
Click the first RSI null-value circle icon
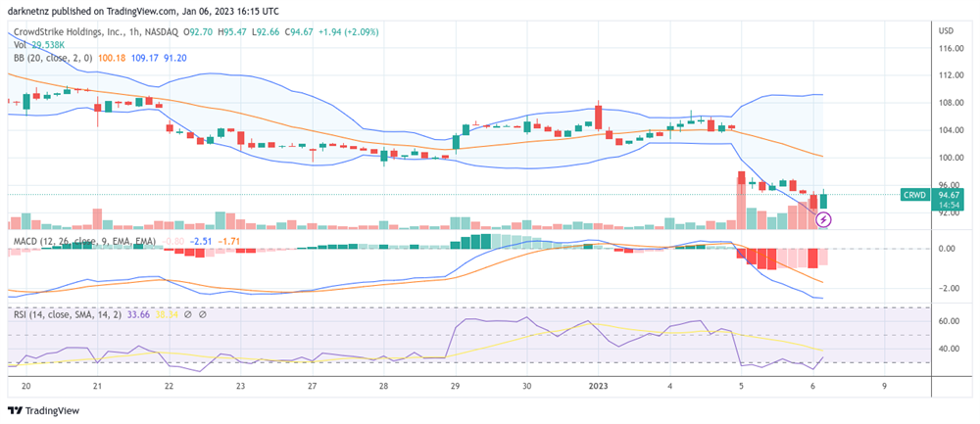click(x=189, y=314)
